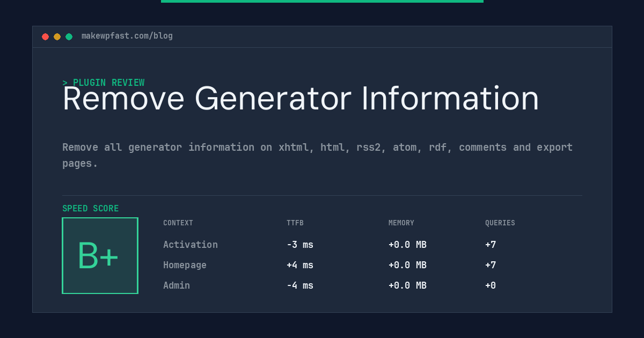Select the Admin row label

coord(177,285)
